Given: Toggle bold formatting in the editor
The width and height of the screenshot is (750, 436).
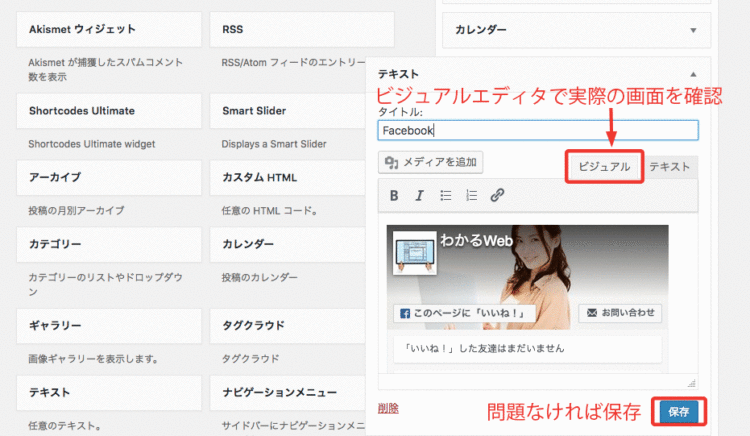Looking at the screenshot, I should pos(394,195).
